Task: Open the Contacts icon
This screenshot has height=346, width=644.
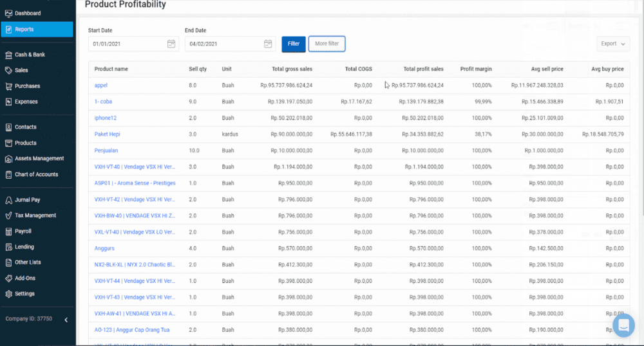Action: (x=8, y=127)
